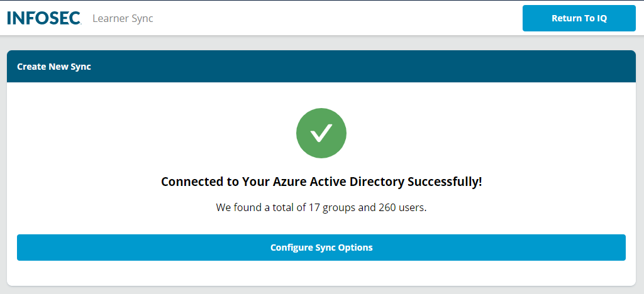Click the word INFOSEC in the header

tap(44, 18)
